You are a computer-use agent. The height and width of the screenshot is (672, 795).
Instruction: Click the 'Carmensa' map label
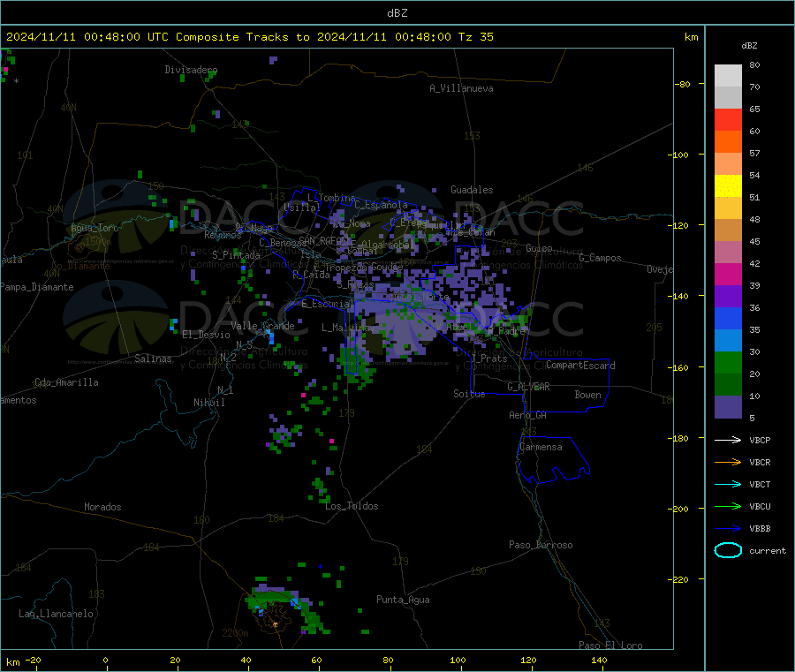pos(541,447)
